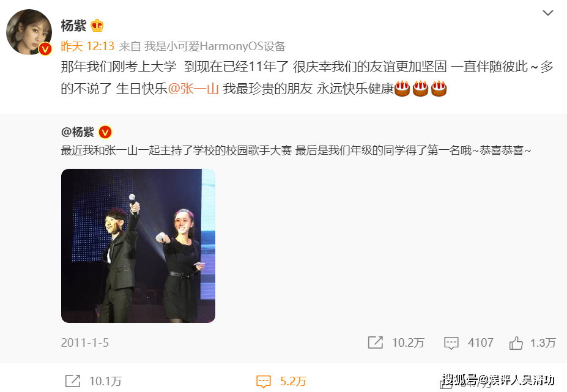The height and width of the screenshot is (392, 567).
Task: Click the 10.2万 repost count
Action: (408, 343)
